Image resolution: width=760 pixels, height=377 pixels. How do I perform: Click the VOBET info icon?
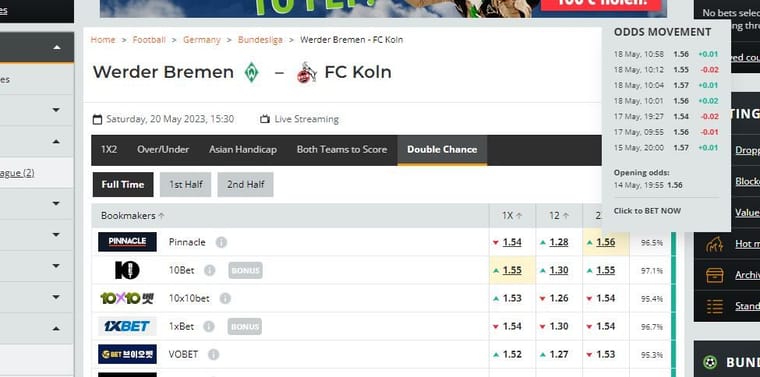coord(213,355)
